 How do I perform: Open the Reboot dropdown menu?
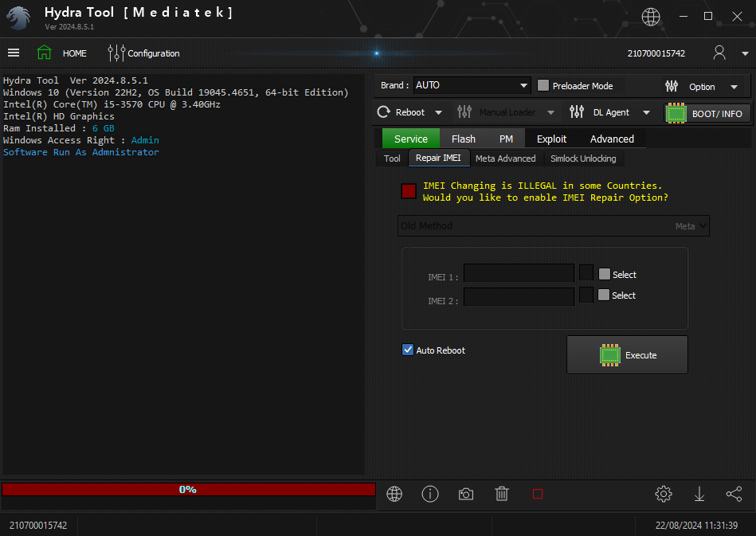(x=437, y=113)
